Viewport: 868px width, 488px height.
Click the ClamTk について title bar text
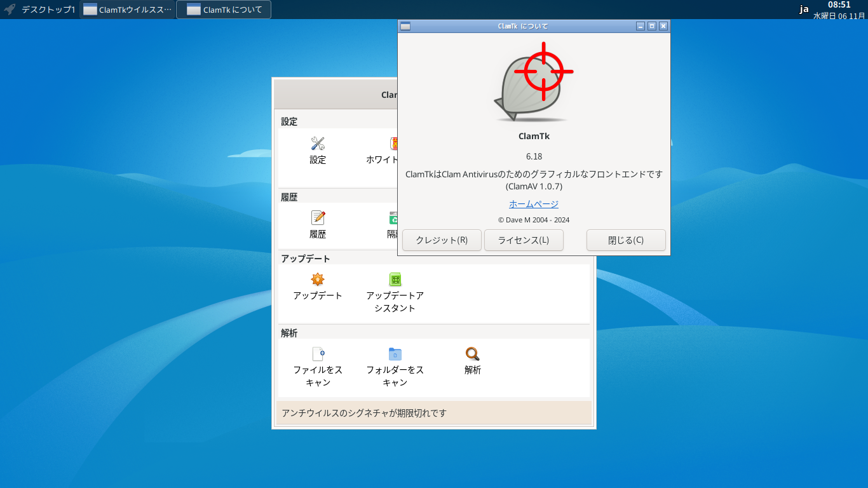523,26
